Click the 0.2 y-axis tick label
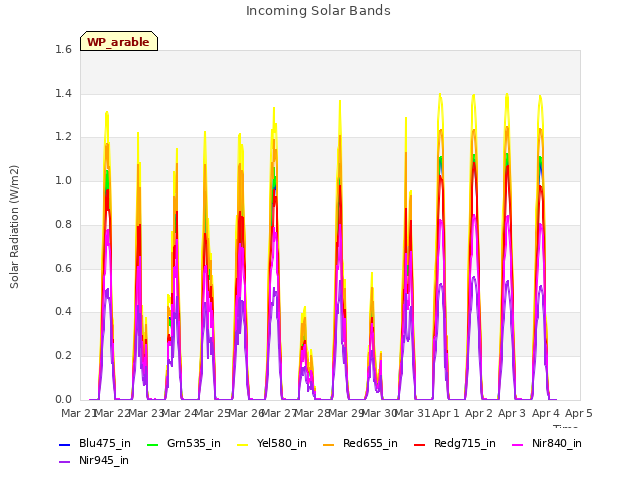This screenshot has width=640, height=480. coord(63,356)
